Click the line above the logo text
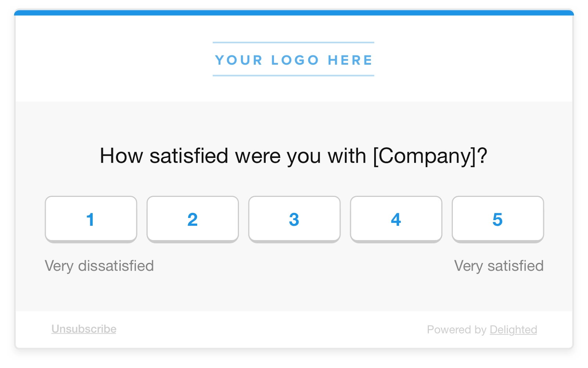Image resolution: width=588 pixels, height=368 pixels. pyautogui.click(x=293, y=43)
